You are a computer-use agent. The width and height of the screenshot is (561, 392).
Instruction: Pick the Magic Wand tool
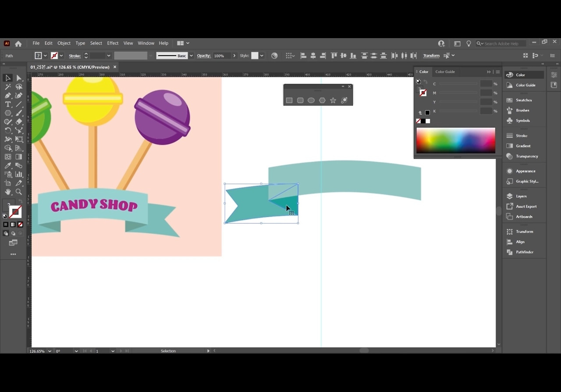(8, 87)
